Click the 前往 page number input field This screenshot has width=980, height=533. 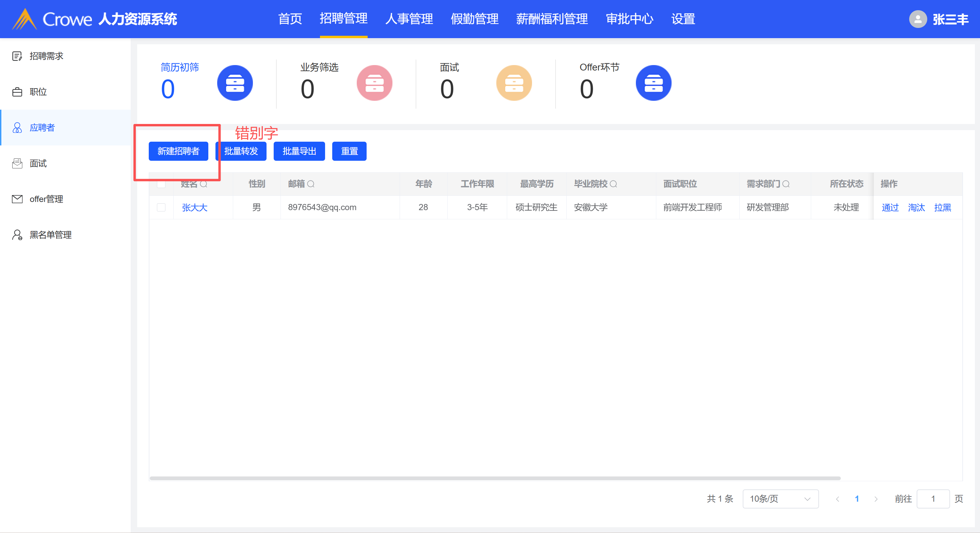(x=933, y=499)
